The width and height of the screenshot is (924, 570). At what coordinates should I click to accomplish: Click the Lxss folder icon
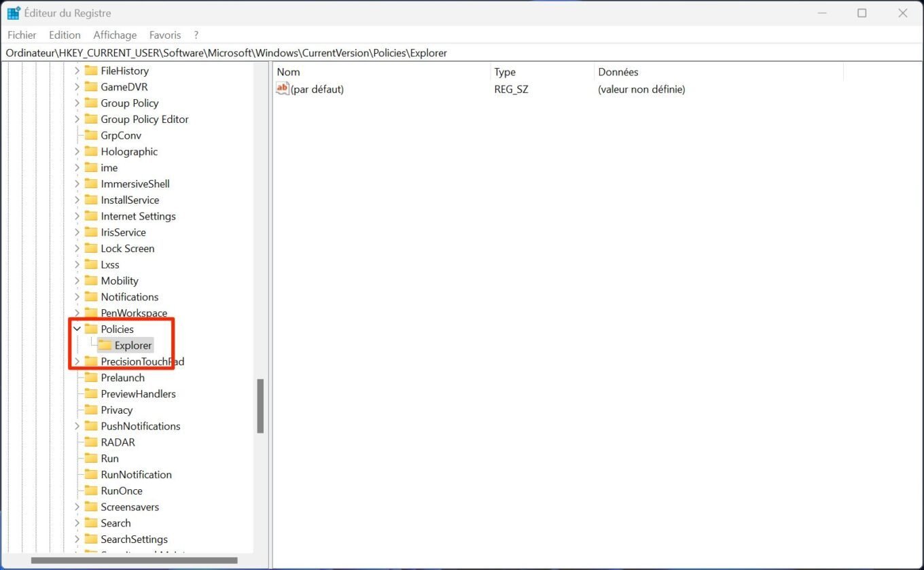click(x=91, y=264)
